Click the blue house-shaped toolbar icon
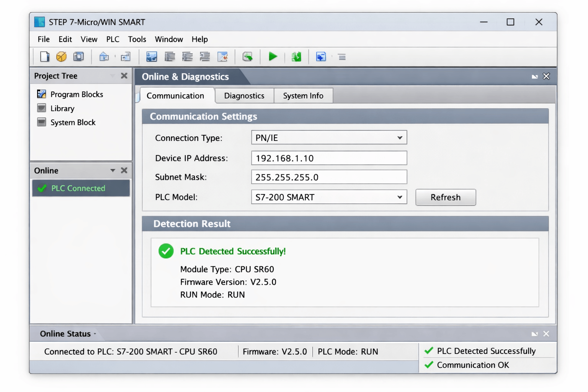Viewport: 588px width, 392px height. [104, 57]
